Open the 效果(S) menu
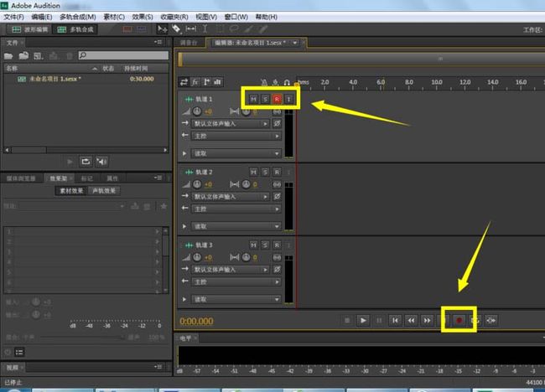 [x=143, y=17]
